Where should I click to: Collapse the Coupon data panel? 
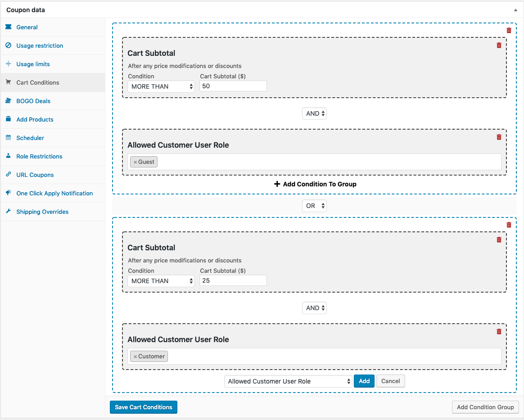click(x=515, y=10)
